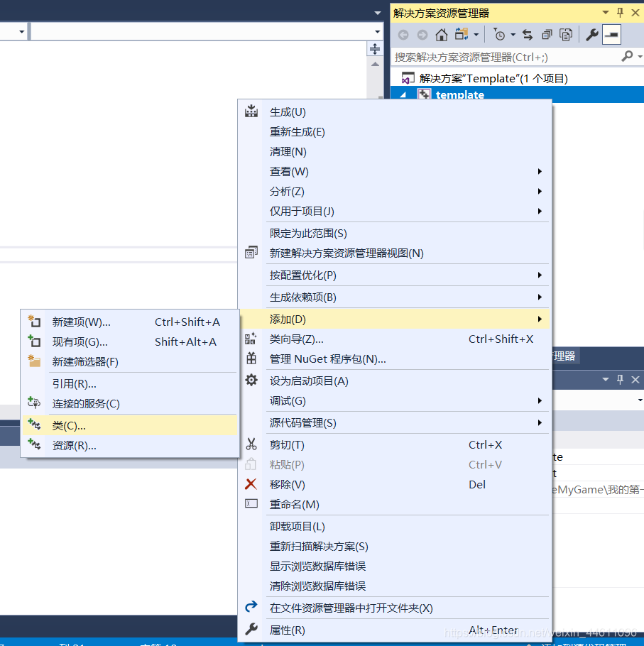Select the solution "Template" tree node
The width and height of the screenshot is (644, 646).
[x=493, y=78]
